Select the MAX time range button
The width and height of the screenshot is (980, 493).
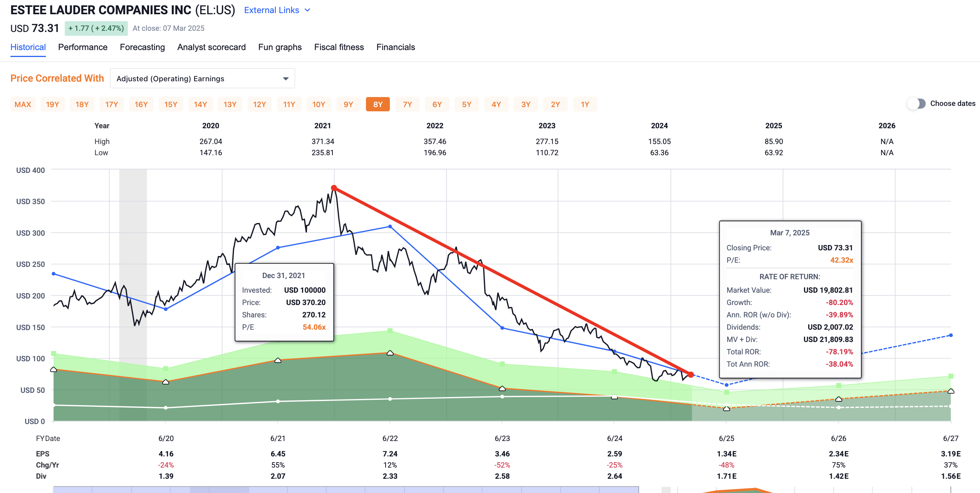coord(23,104)
